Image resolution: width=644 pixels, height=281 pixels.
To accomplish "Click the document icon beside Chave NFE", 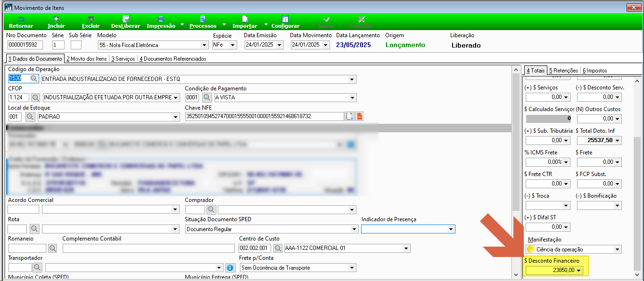I will 349,116.
